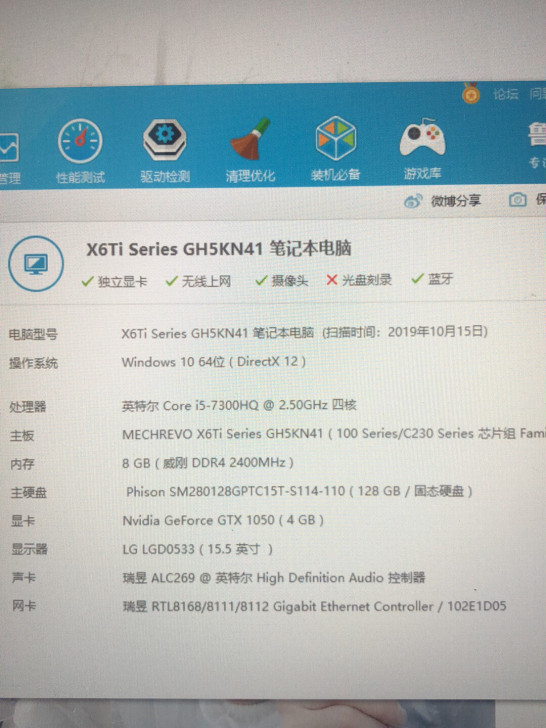Click the 网卡 row label
This screenshot has width=546, height=728.
pos(25,606)
